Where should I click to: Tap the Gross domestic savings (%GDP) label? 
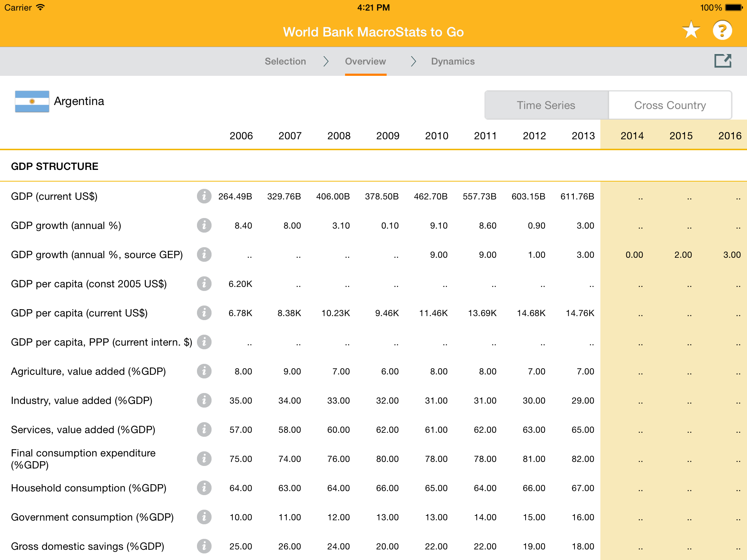88,547
